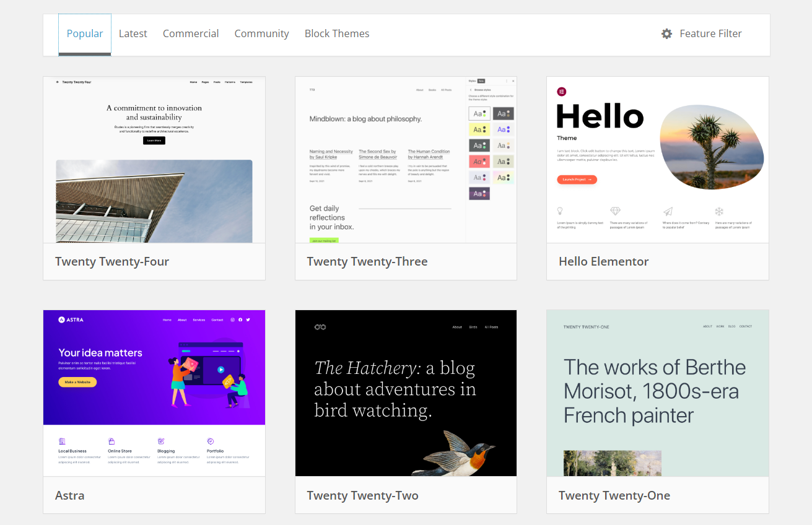Open the Astra theme screenshot
The image size is (812, 525).
(x=154, y=393)
